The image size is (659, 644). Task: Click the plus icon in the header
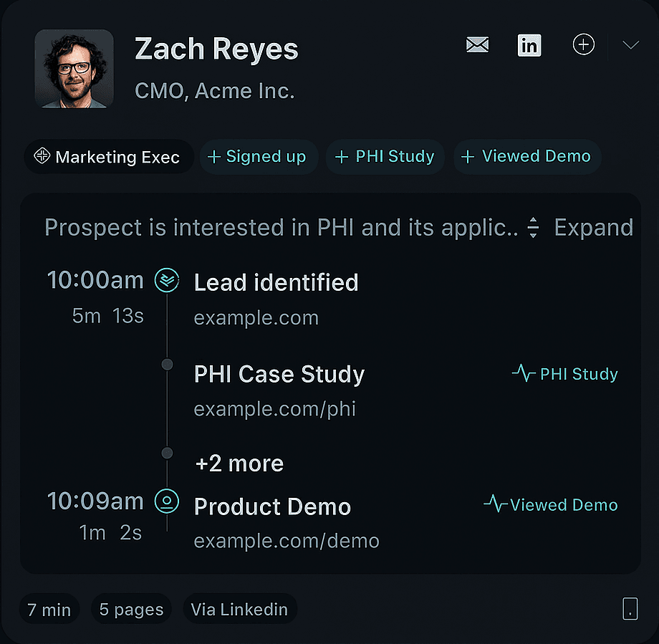tap(584, 44)
